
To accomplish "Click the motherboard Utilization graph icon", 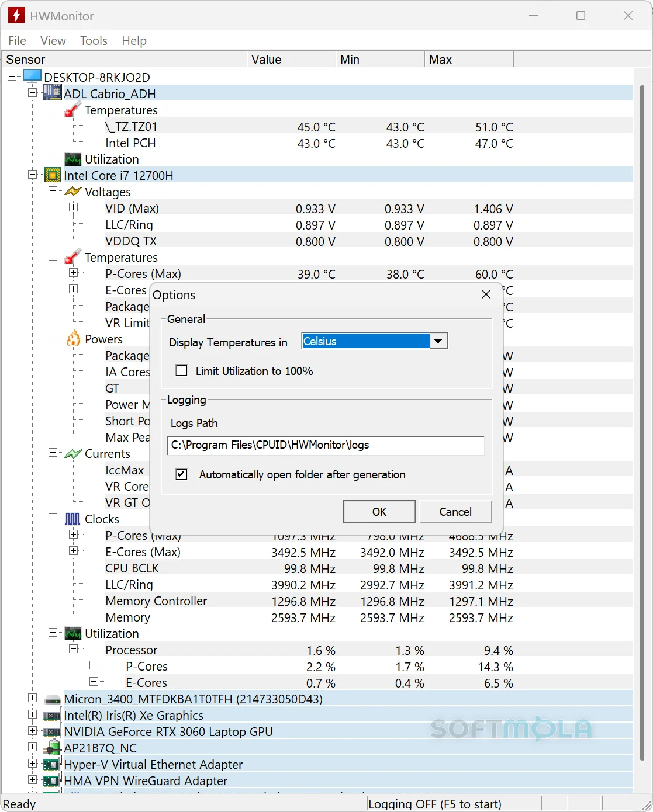I will [72, 159].
